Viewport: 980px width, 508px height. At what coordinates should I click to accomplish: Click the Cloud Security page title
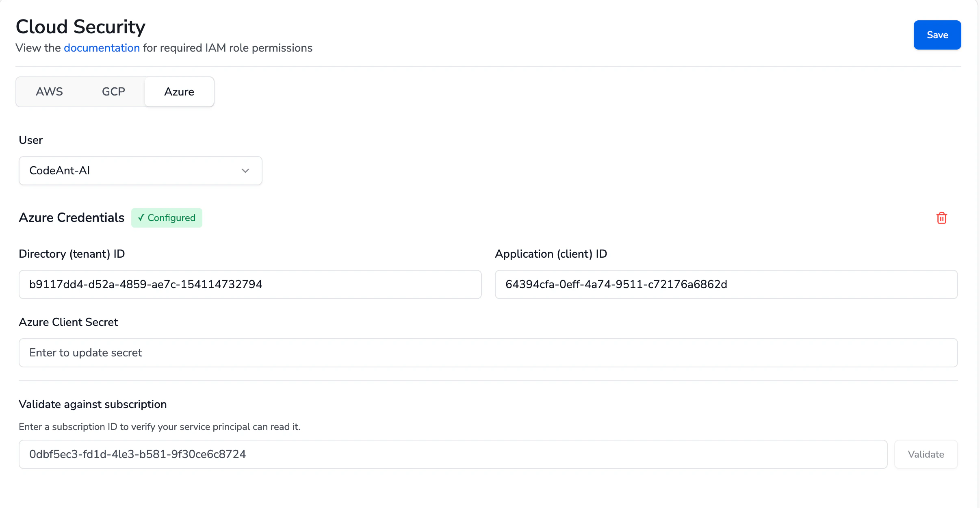coord(80,26)
